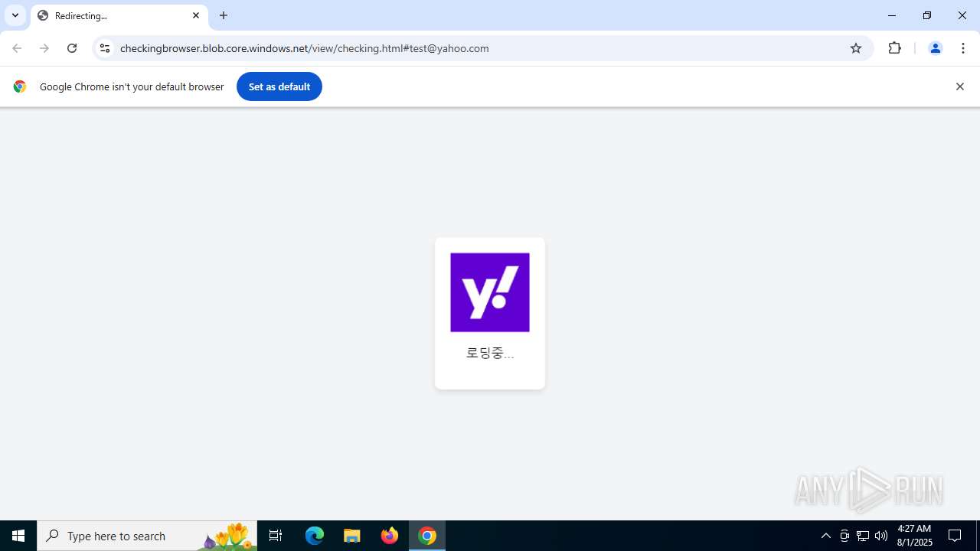
Task: Open the Windows Start menu
Action: pos(18,536)
